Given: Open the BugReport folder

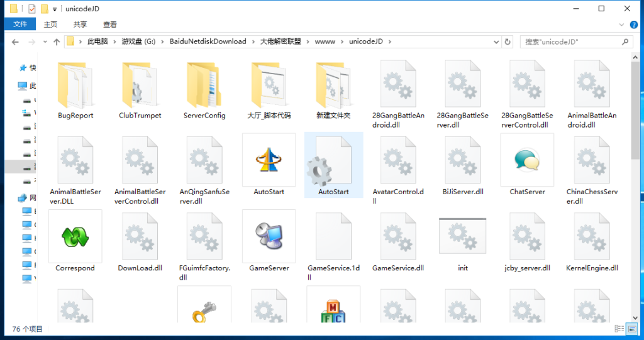Looking at the screenshot, I should pyautogui.click(x=75, y=90).
